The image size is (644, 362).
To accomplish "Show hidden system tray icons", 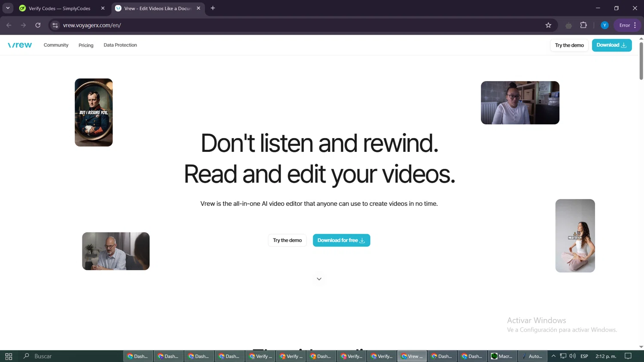I will click(553, 356).
